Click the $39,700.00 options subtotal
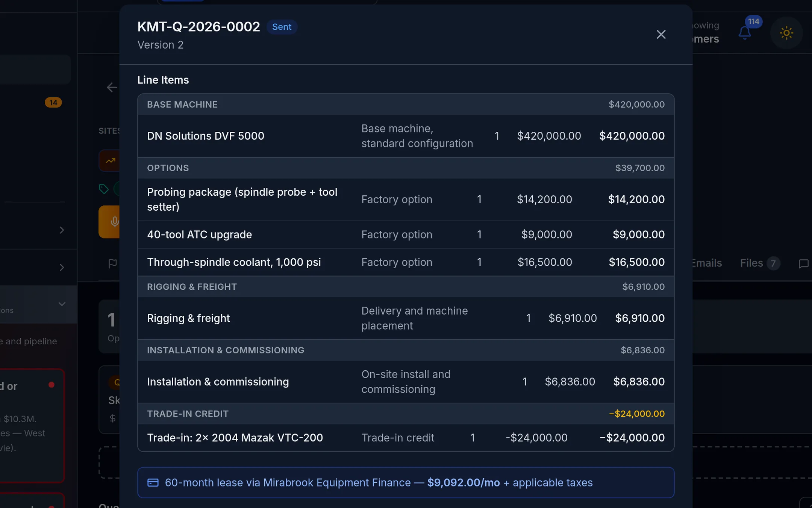This screenshot has height=508, width=812. pos(640,168)
